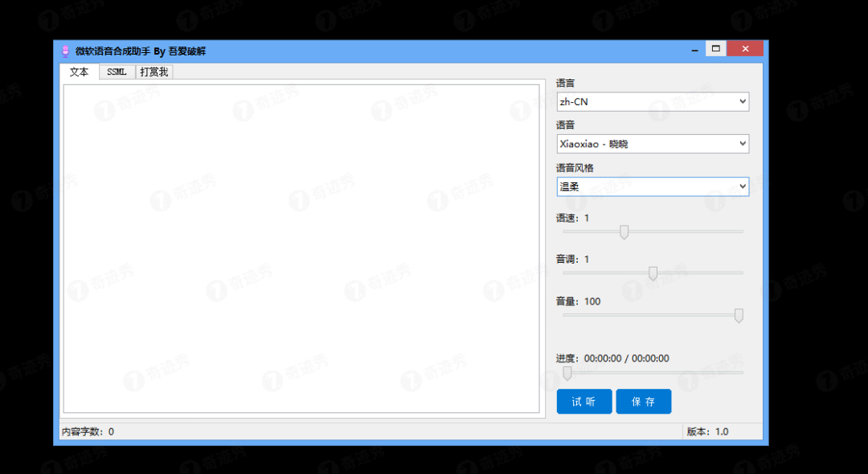Click the 音调: 1 label
868x474 pixels.
572,259
